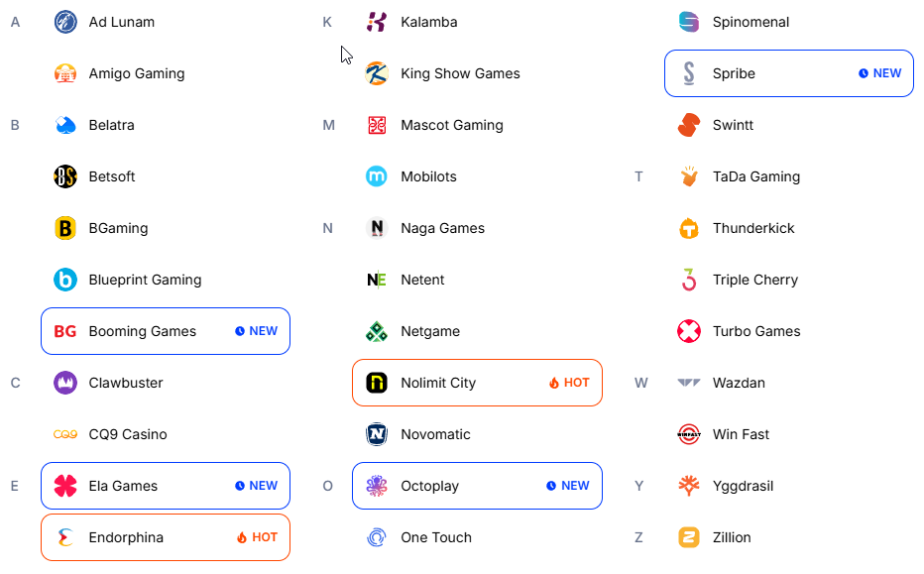Select the Endorphina HOT provider
The image size is (924, 574).
(166, 537)
